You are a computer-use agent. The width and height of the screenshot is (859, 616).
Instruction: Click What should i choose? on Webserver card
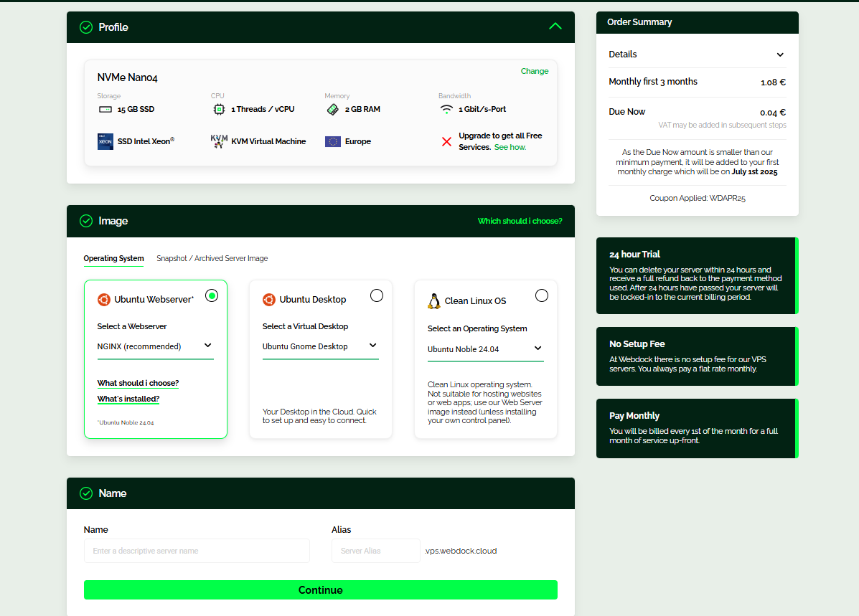[x=138, y=383]
